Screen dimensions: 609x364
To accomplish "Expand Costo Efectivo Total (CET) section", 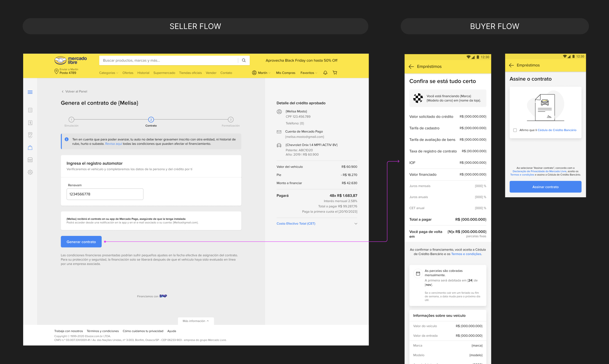I will pyautogui.click(x=317, y=223).
